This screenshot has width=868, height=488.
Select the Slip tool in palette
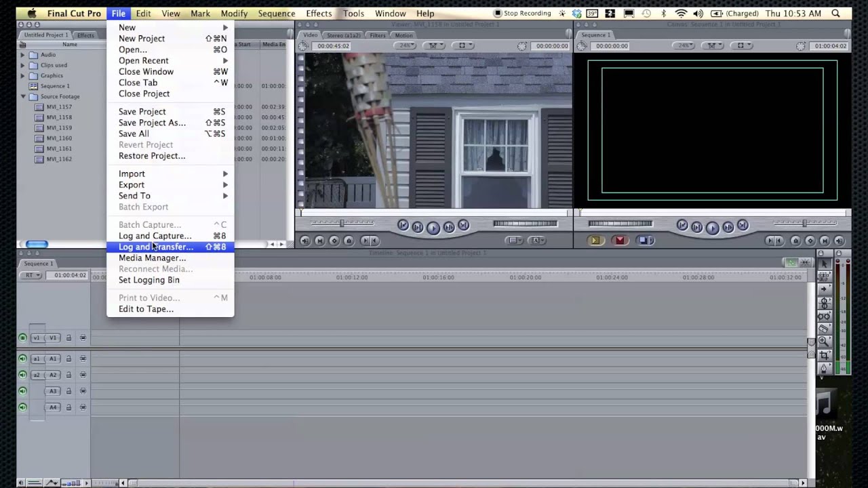pos(824,316)
